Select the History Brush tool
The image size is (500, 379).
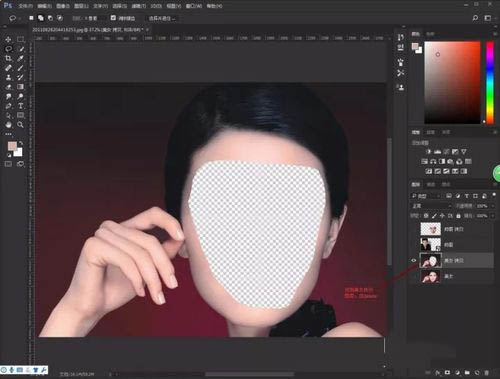[20, 77]
